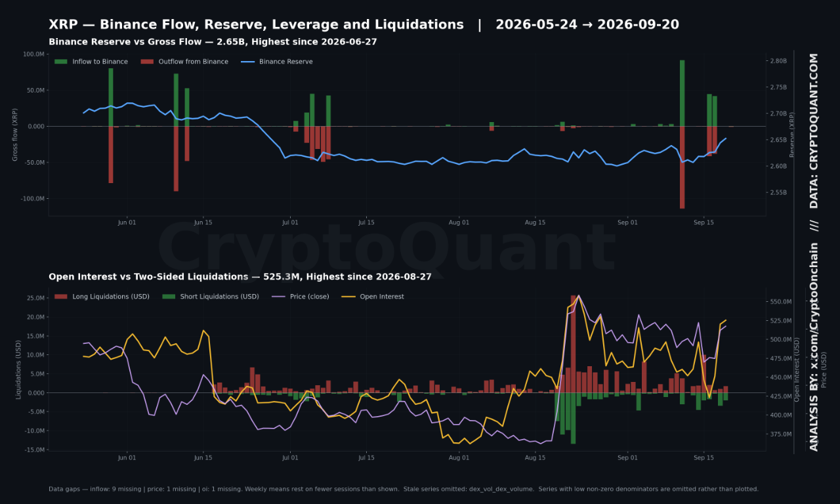The width and height of the screenshot is (840, 504).
Task: Click the 'ANALYSIS BY: x.com/CryptoOnchain' vertical text
Action: click(x=814, y=346)
